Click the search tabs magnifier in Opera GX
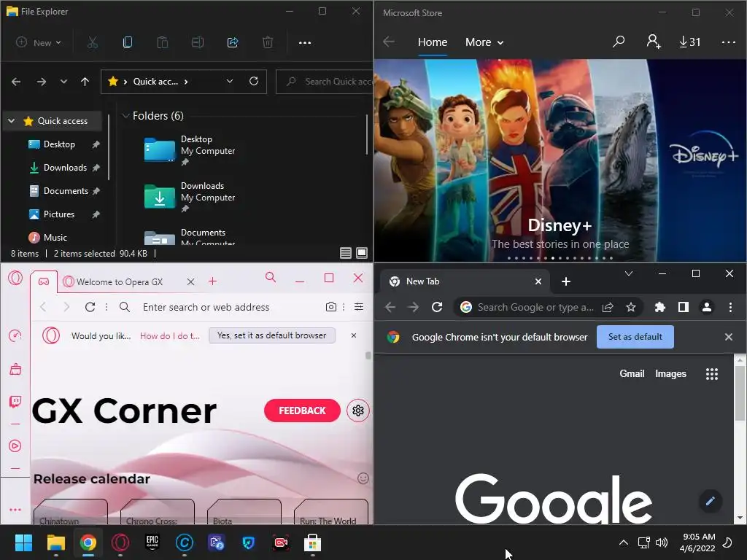This screenshot has width=747, height=560. [x=271, y=277]
